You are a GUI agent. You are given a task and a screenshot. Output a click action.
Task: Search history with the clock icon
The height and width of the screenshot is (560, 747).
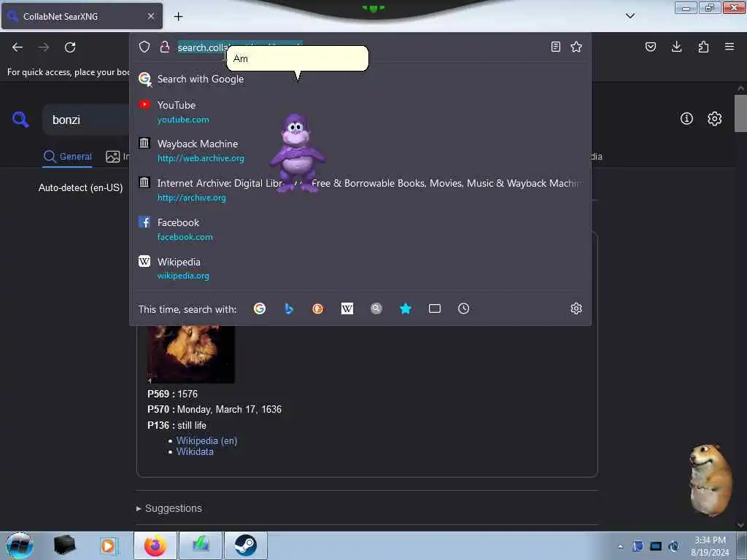point(463,308)
